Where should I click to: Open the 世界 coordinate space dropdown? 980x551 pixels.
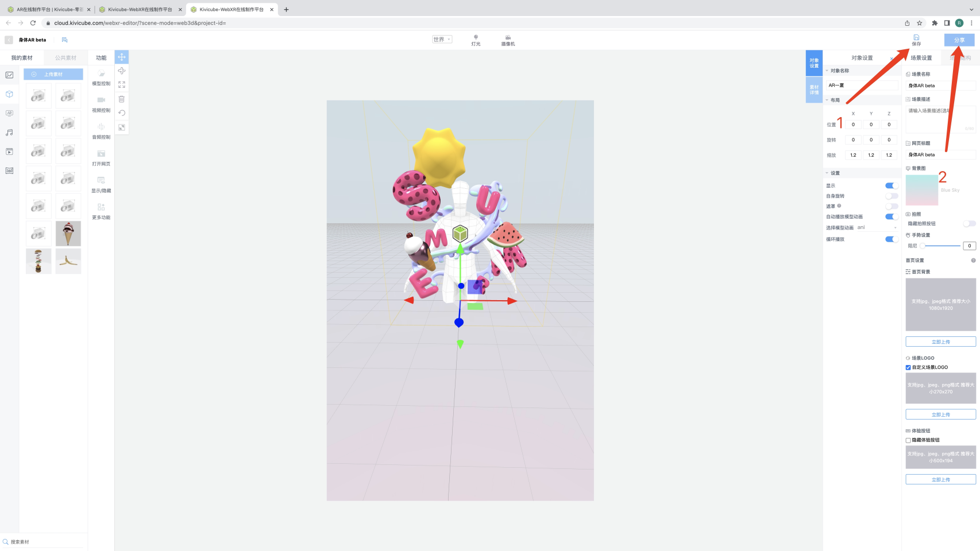[442, 40]
